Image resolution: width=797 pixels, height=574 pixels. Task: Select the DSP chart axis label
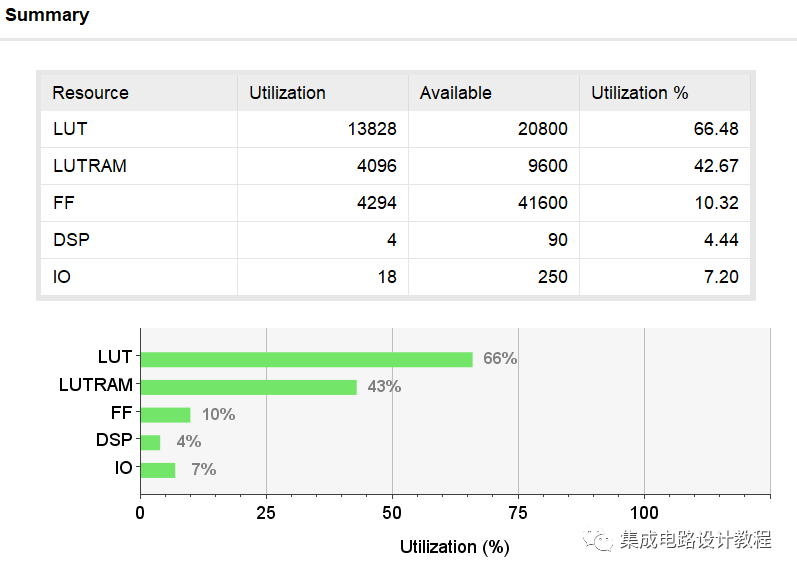click(114, 440)
